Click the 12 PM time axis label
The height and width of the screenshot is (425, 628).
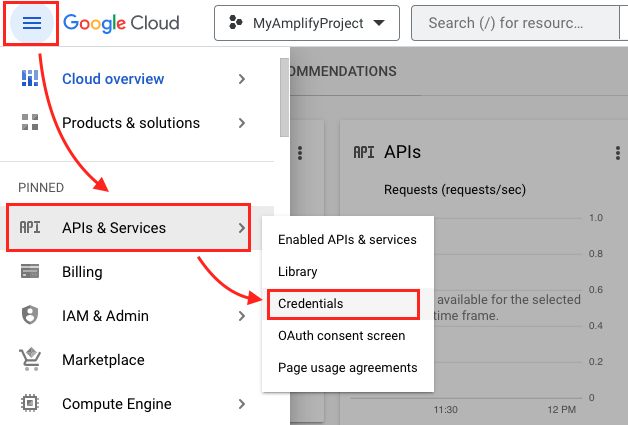tap(562, 410)
